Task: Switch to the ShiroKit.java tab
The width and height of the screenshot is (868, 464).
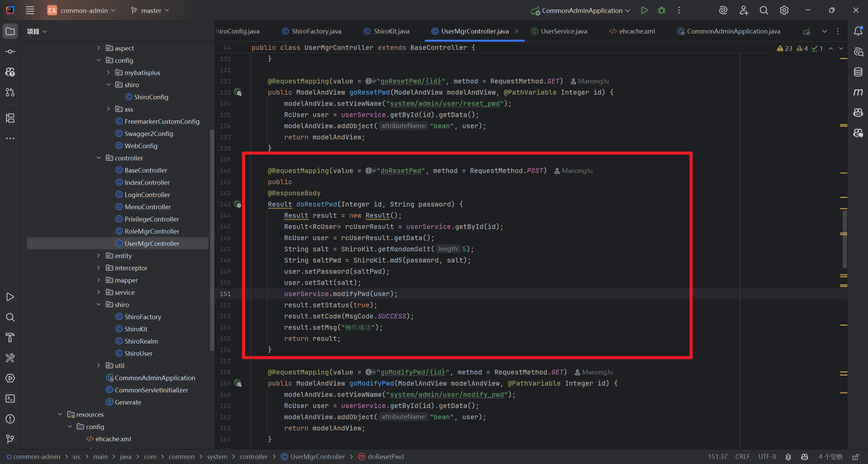Action: [387, 31]
